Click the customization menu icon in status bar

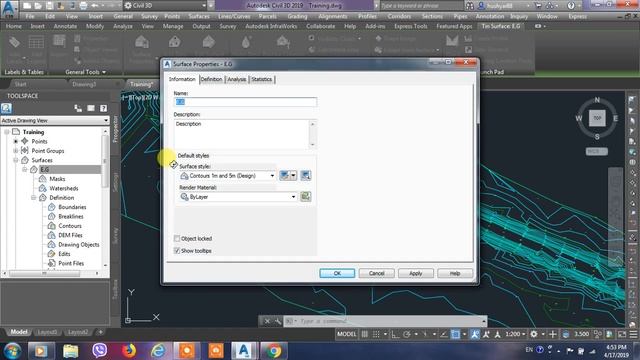(x=633, y=334)
